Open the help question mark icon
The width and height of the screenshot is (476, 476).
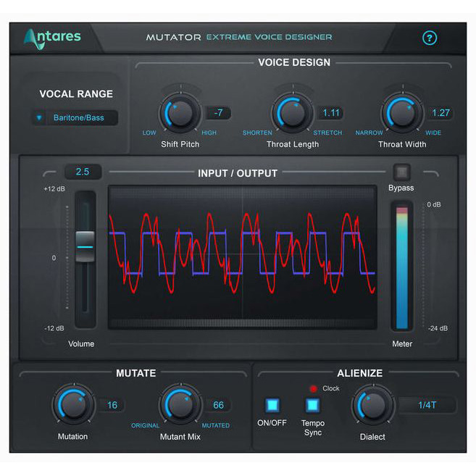coord(430,38)
